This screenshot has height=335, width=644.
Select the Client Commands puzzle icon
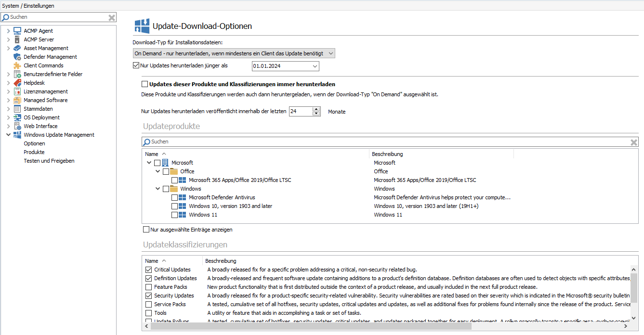pyautogui.click(x=18, y=65)
